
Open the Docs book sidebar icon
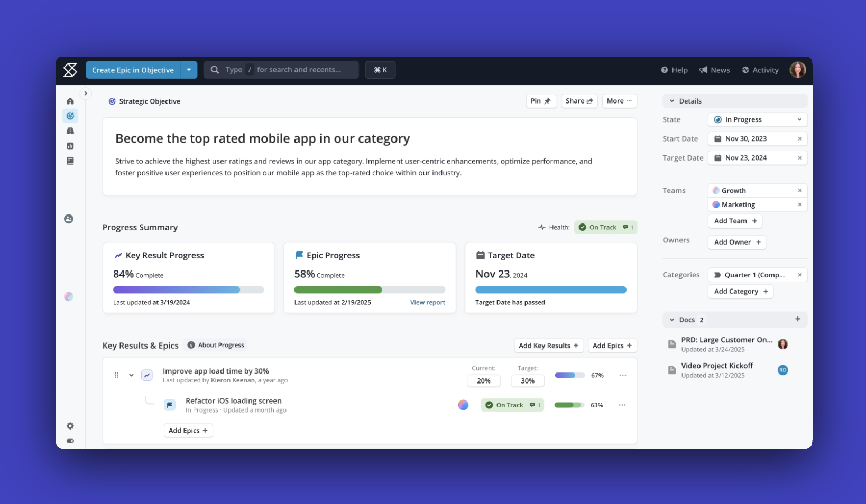pyautogui.click(x=70, y=161)
